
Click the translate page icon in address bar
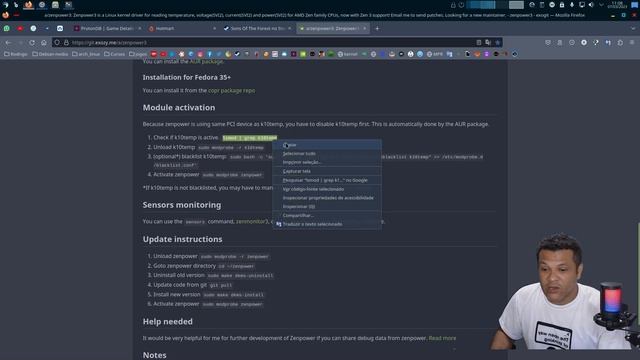point(488,42)
